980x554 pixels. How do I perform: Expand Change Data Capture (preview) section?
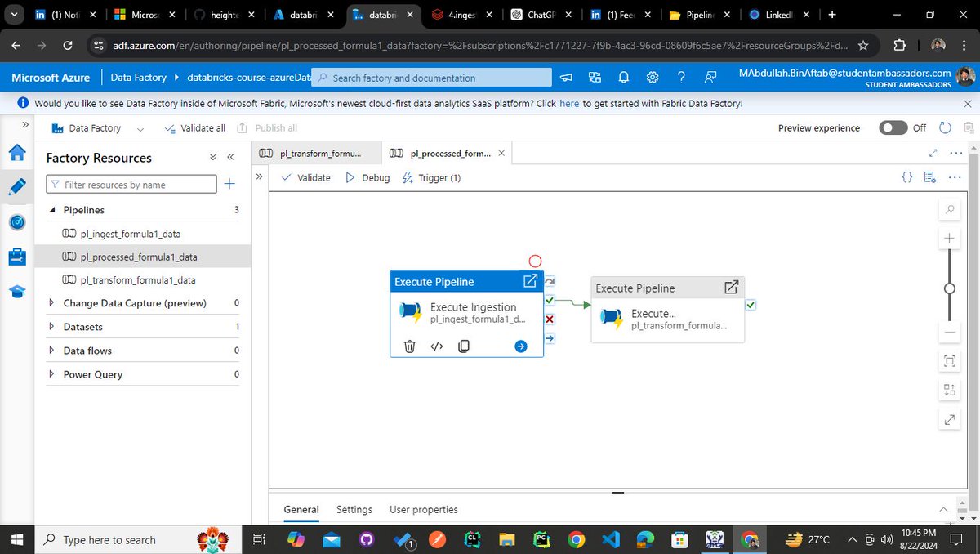tap(53, 303)
